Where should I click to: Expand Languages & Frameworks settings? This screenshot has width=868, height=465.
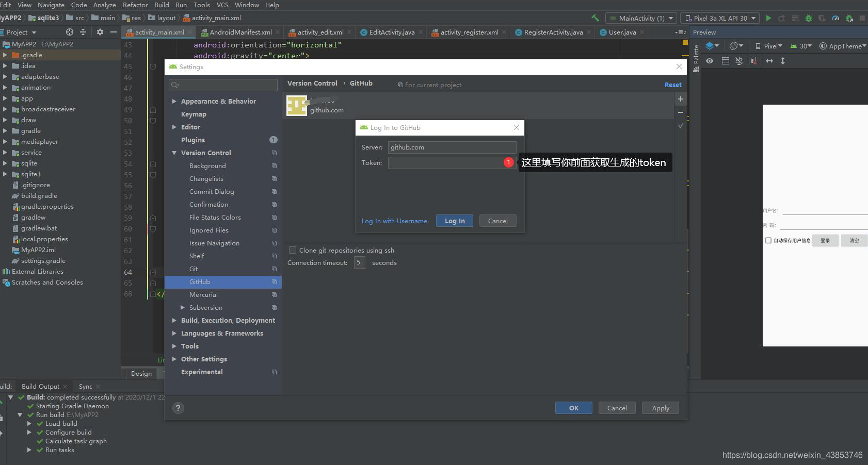pyautogui.click(x=174, y=334)
